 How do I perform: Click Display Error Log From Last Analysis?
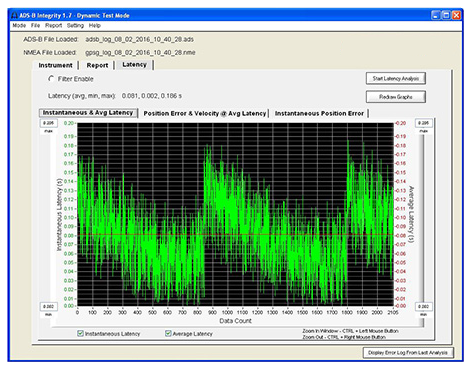[408, 353]
